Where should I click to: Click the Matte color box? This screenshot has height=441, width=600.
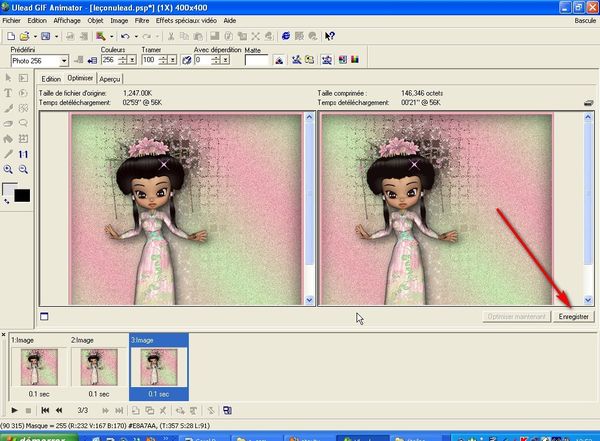256,60
